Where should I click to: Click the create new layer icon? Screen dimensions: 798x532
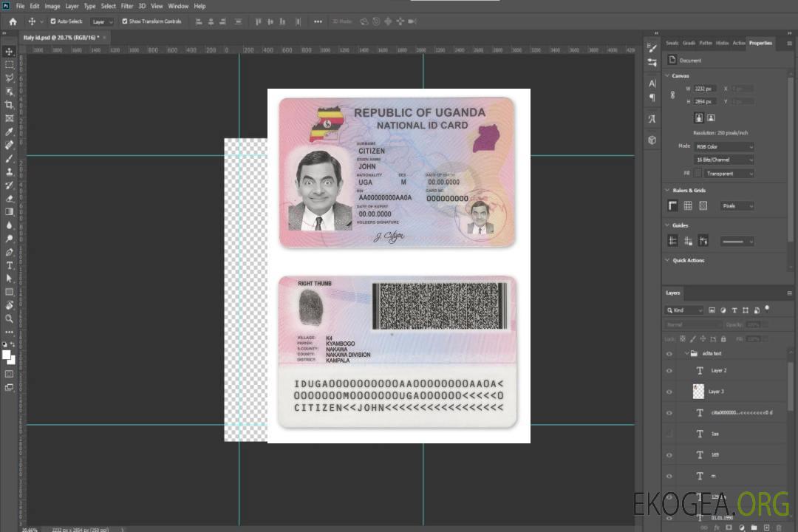pyautogui.click(x=766, y=528)
